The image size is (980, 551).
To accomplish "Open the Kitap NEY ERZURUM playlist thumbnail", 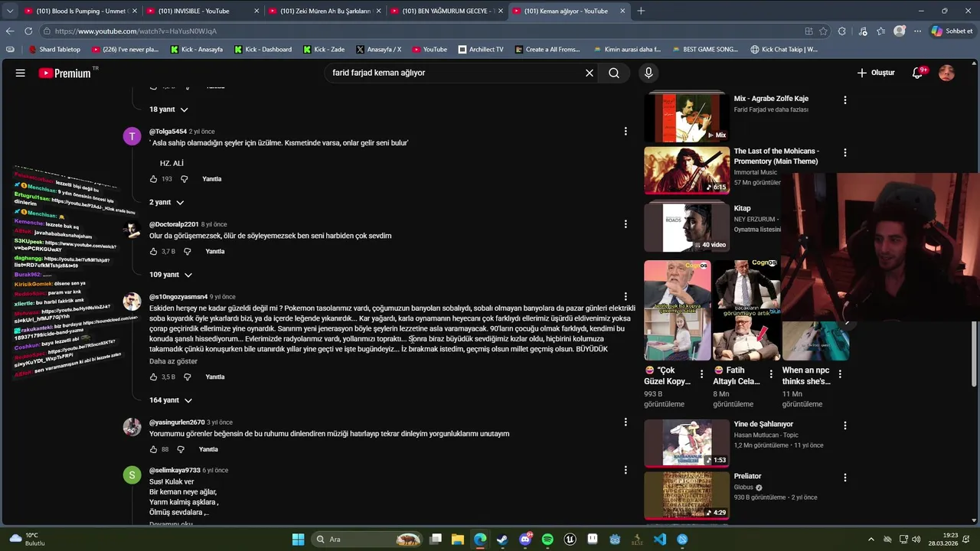I will pos(687,227).
